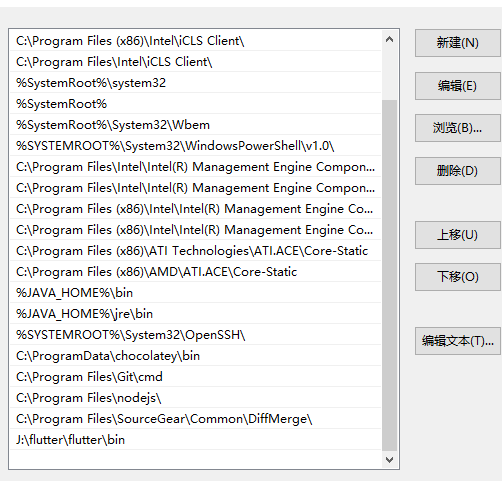Move entry down with 下移(O)
Screen dimensions: 502x481
(x=458, y=277)
